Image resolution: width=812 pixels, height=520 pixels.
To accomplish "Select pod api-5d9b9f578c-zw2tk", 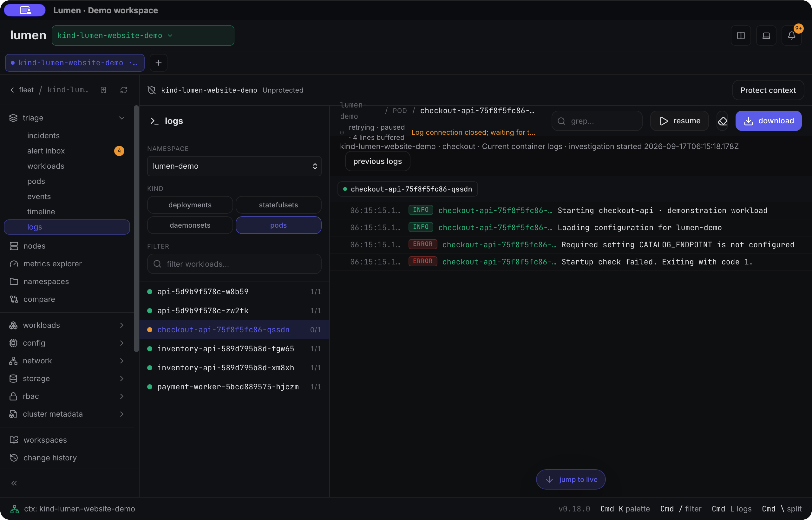I will pos(234,311).
